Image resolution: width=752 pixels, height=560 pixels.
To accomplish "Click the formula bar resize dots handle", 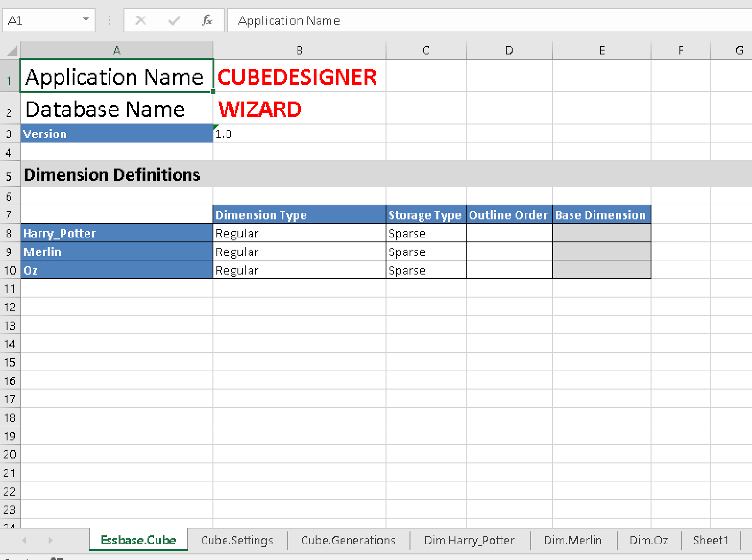I will tap(110, 21).
